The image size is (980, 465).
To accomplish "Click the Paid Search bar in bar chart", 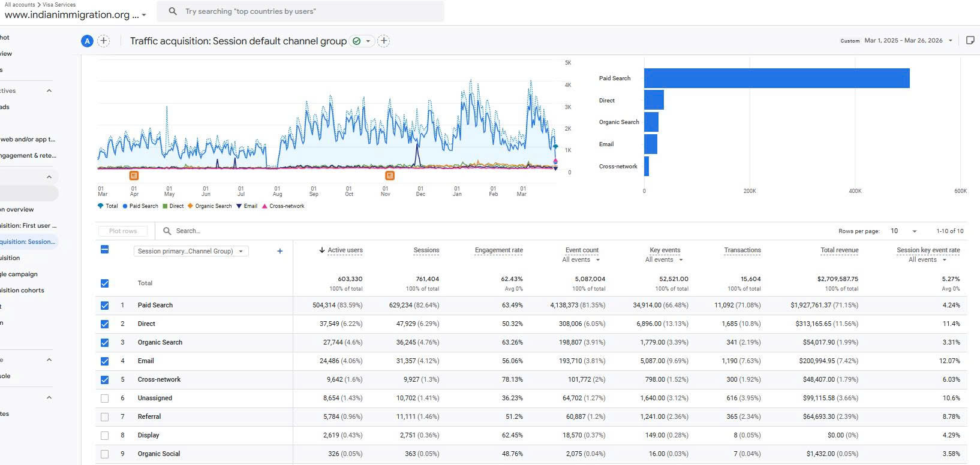I will tap(776, 78).
